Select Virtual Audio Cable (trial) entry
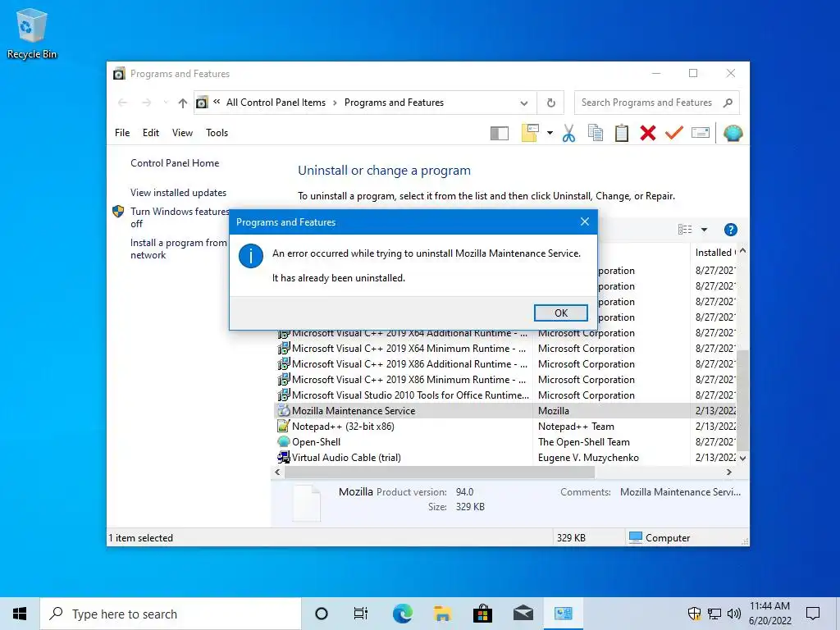840x630 pixels. [346, 458]
